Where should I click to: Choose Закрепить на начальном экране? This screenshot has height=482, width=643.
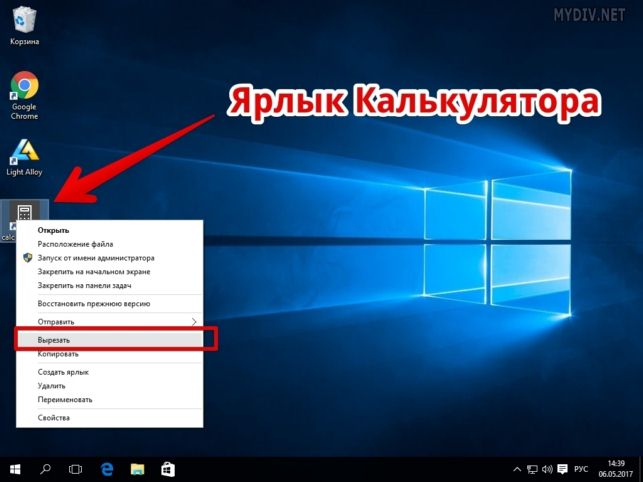[x=109, y=272]
